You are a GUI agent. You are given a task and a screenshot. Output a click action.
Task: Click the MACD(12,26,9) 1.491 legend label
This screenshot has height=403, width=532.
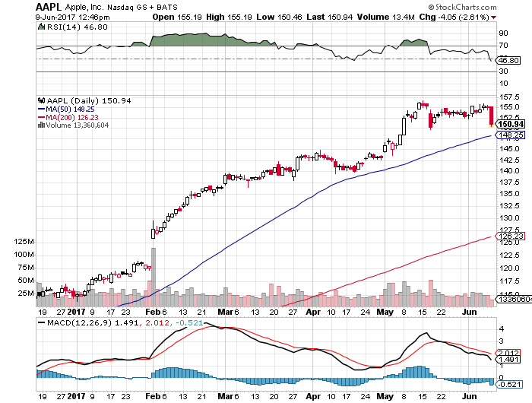[93, 322]
